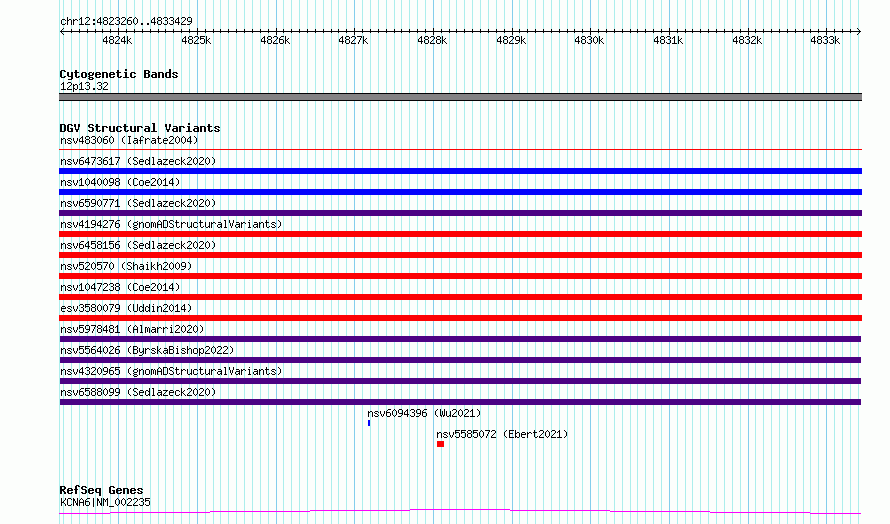Click the 4828k ruler position
The image size is (890, 524).
[432, 40]
